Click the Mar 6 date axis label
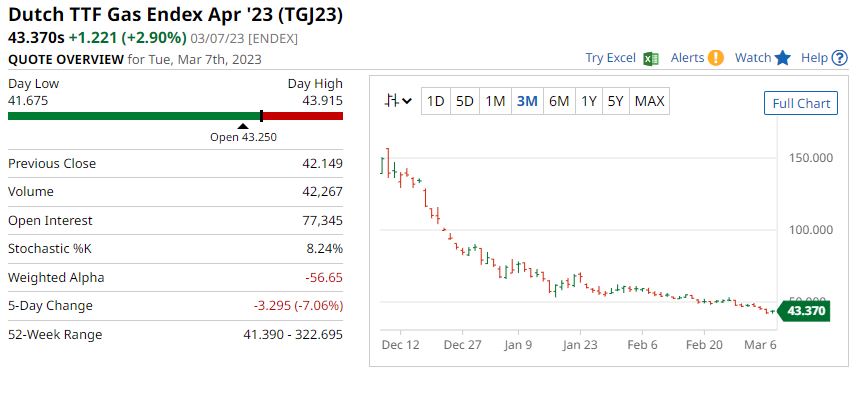 (x=760, y=345)
